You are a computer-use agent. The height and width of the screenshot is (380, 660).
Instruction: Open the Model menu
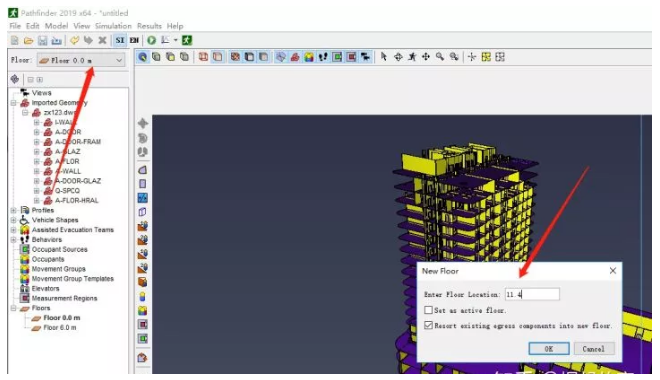tap(56, 26)
